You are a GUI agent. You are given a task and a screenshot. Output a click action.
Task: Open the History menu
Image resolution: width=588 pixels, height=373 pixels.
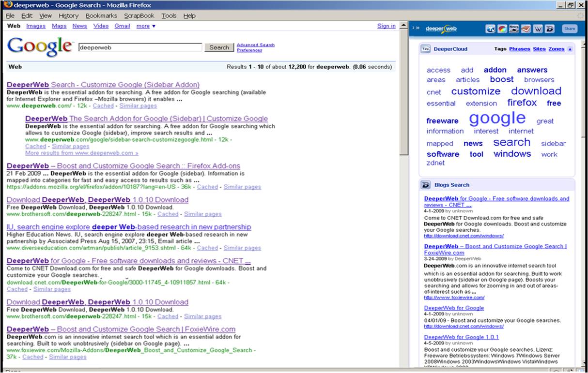pyautogui.click(x=68, y=15)
